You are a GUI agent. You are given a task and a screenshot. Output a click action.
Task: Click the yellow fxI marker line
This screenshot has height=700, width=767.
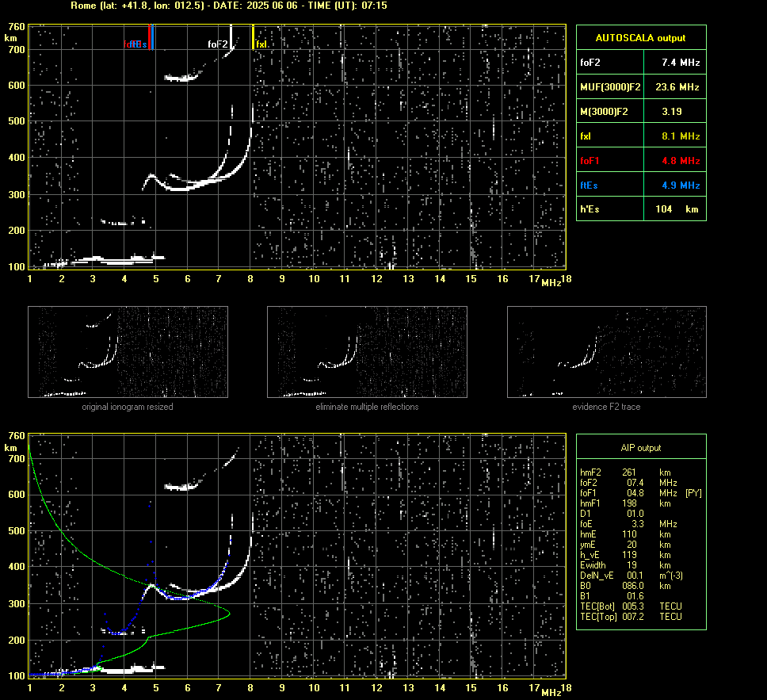click(x=253, y=37)
